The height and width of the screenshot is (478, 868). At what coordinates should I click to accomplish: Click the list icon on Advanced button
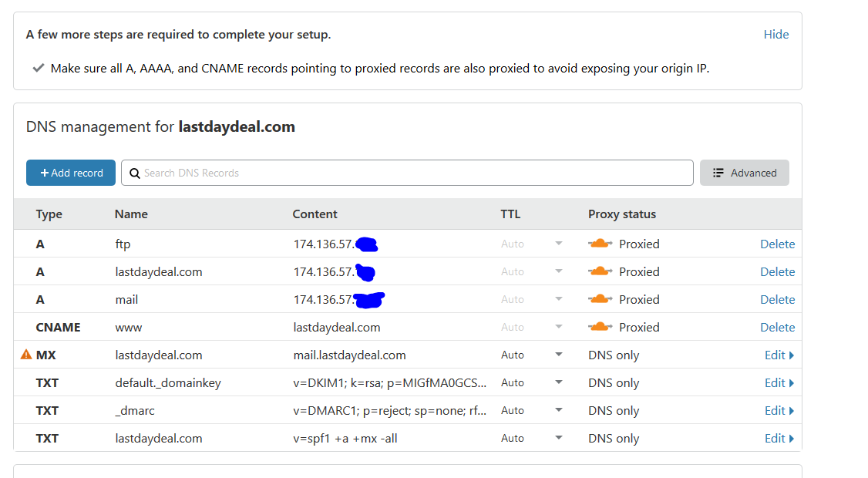(x=718, y=173)
